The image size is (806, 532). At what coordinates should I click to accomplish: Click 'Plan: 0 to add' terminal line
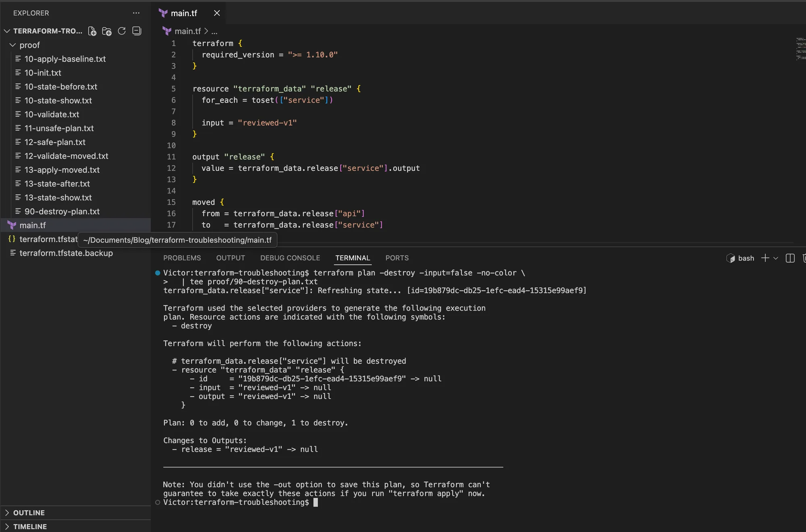pyautogui.click(x=256, y=423)
